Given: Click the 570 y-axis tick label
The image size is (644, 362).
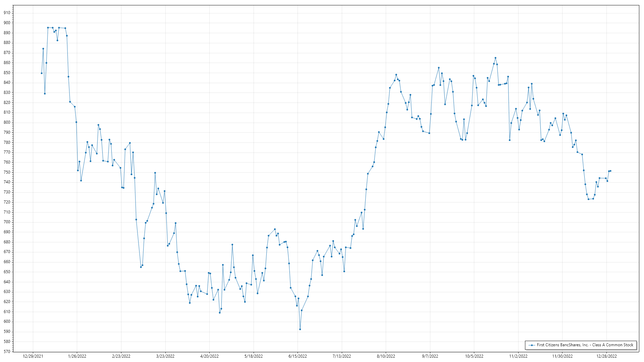Looking at the screenshot, I should tap(7, 352).
